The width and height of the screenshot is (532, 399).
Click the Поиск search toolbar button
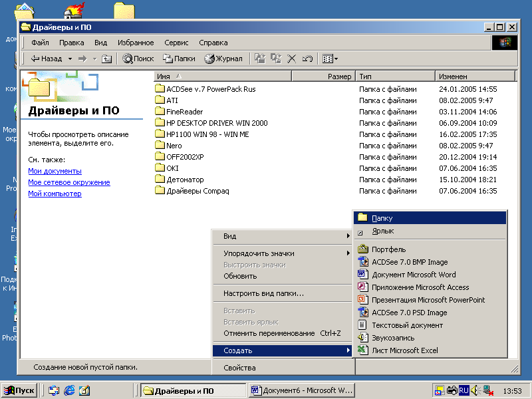[x=138, y=59]
